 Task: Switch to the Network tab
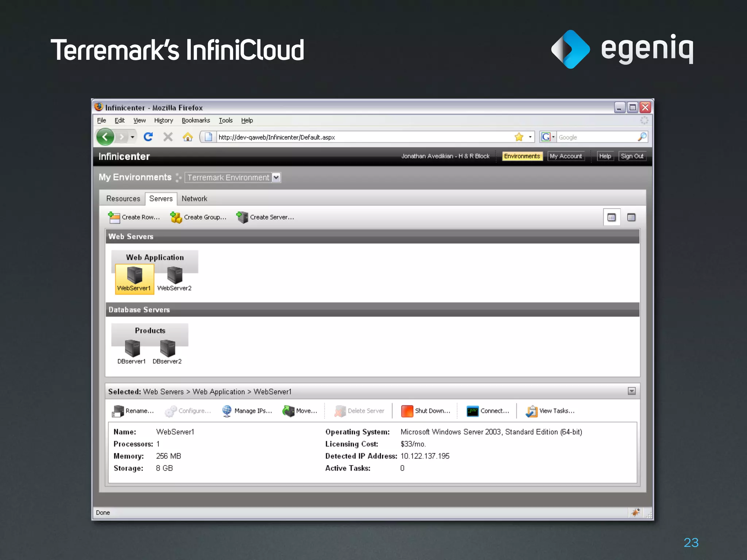pyautogui.click(x=194, y=199)
